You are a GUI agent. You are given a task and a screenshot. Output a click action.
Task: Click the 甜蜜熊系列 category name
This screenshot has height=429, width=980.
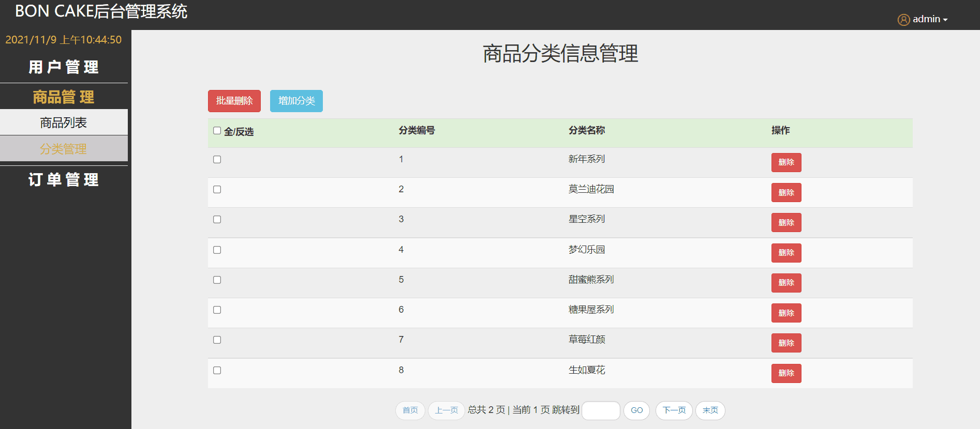tap(591, 280)
